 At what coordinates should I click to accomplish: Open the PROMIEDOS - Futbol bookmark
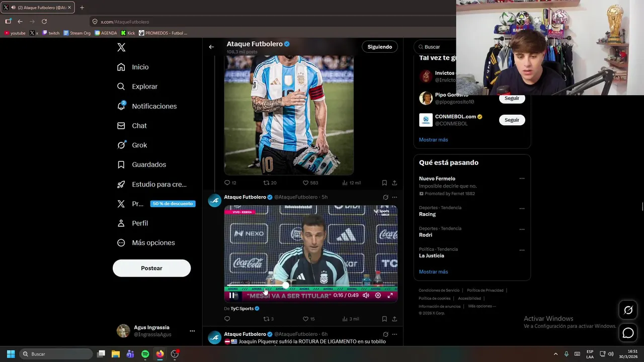(x=163, y=33)
